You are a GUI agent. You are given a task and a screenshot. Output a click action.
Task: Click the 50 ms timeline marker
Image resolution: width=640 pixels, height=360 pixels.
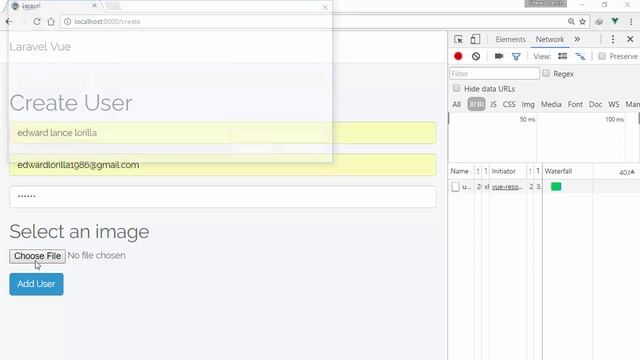[527, 120]
